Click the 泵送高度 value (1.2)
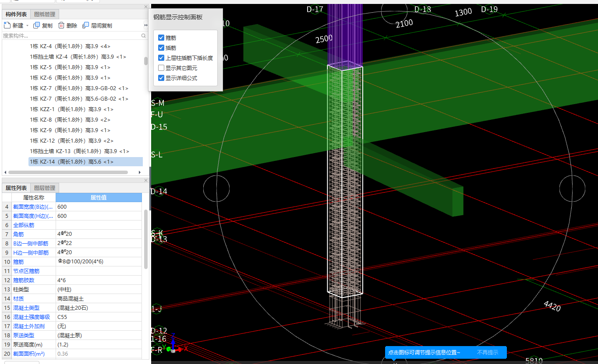 coord(99,344)
